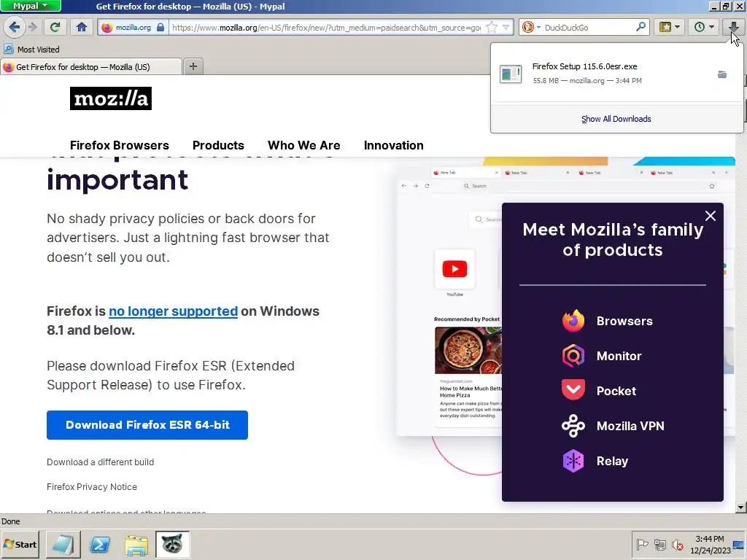Viewport: 747px width, 560px height.
Task: Open the Firefox Browsers menu
Action: [120, 145]
